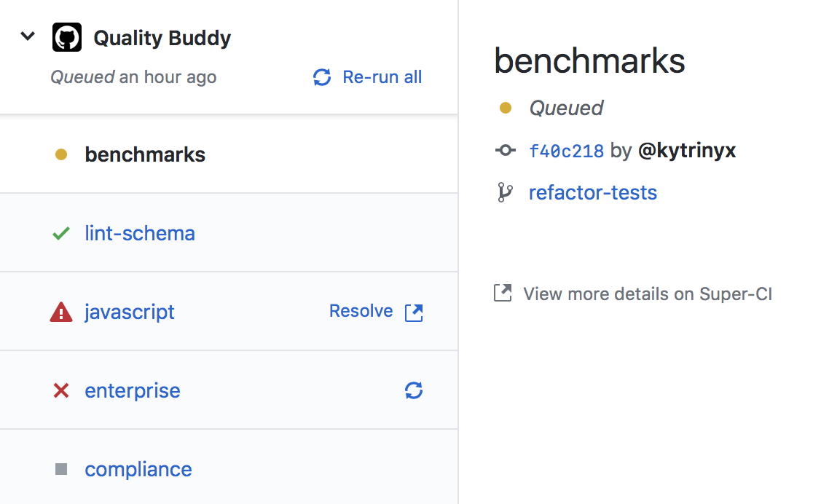Click the GitHub Octocat app icon
This screenshot has height=504, width=813.
[x=67, y=37]
